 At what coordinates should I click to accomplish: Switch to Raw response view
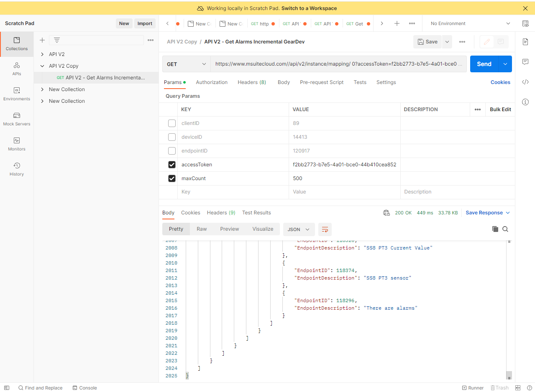(202, 229)
